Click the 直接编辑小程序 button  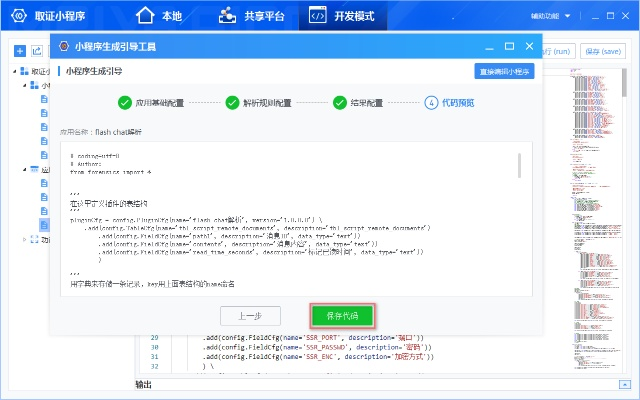click(504, 71)
